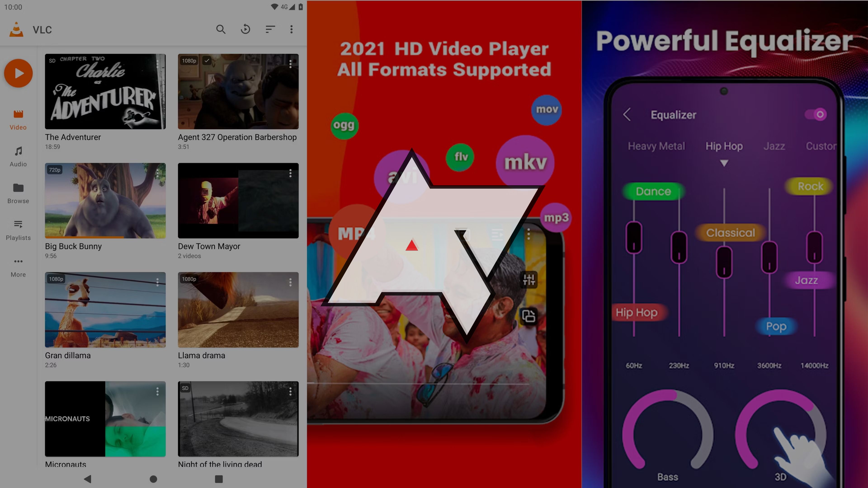Click the VLC overflow menu icon
868x488 pixels.
(x=292, y=29)
